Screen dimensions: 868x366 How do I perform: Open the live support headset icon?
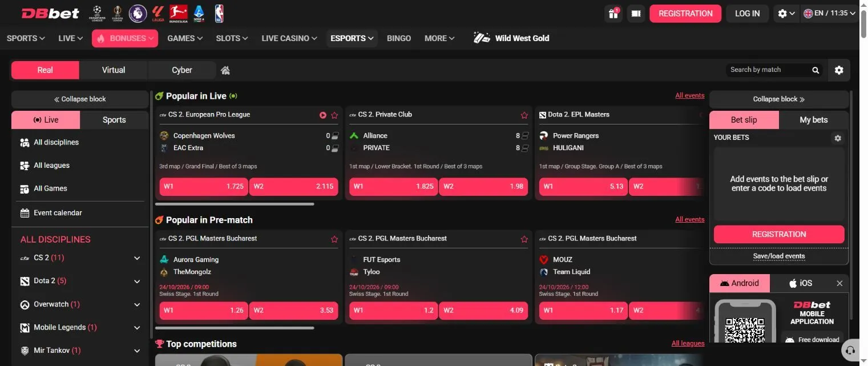(x=851, y=349)
